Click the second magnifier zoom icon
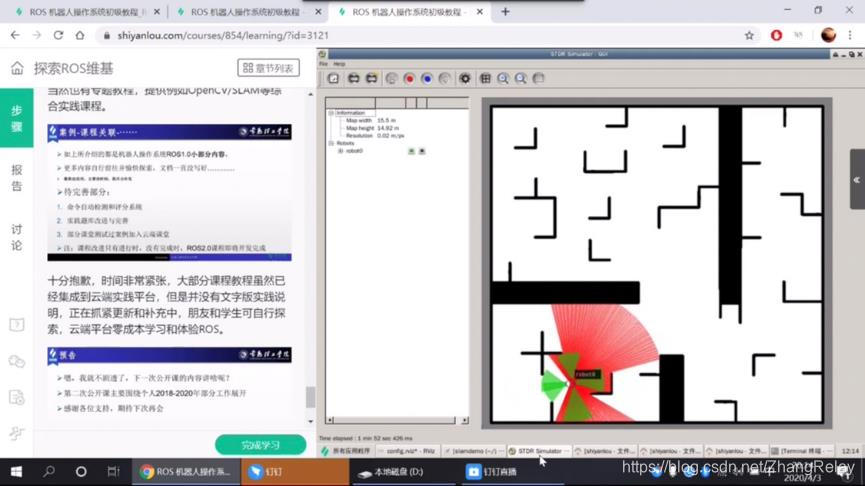865x486 pixels. pos(520,78)
